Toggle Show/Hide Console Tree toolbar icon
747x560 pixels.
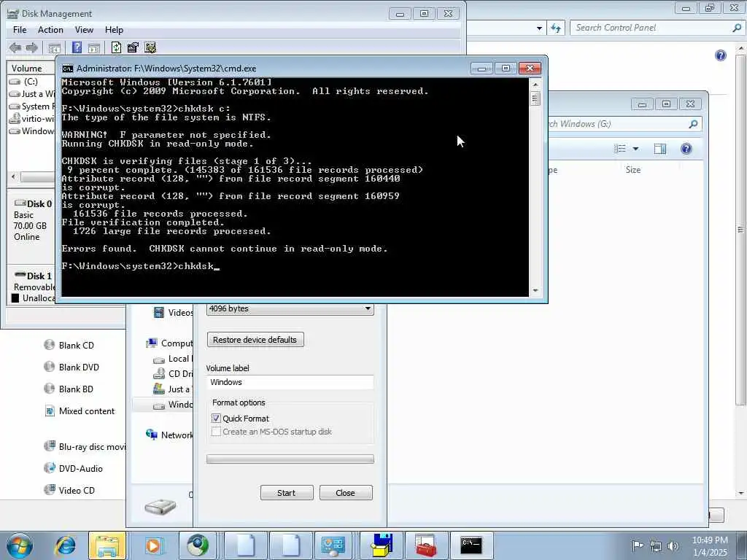pos(54,47)
